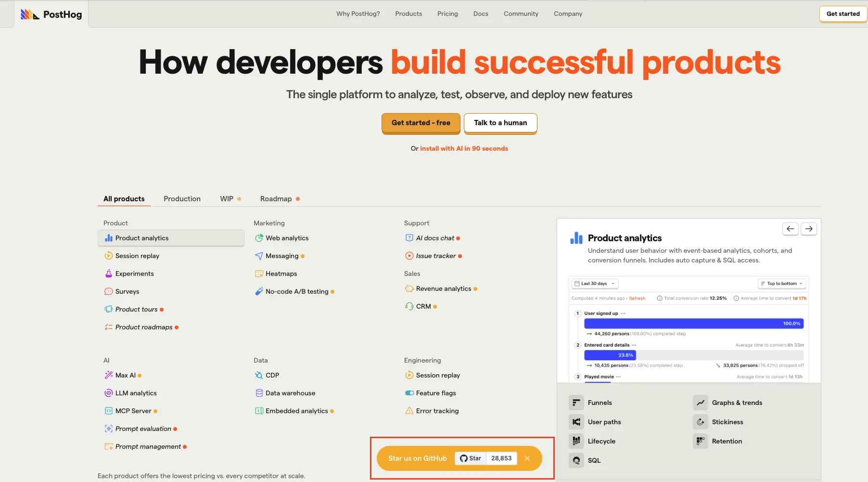
Task: Select the User paths feature
Action: click(x=595, y=422)
